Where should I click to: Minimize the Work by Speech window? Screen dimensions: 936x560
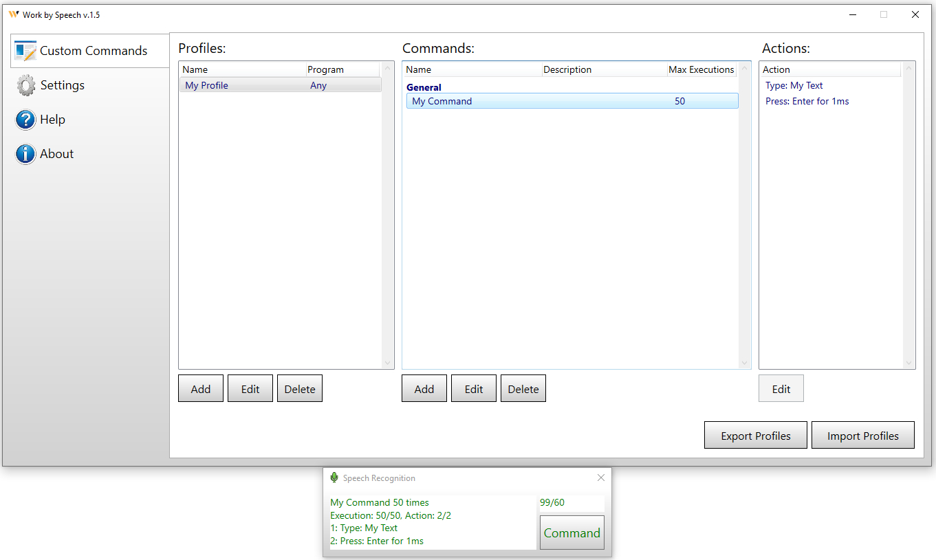click(x=853, y=14)
